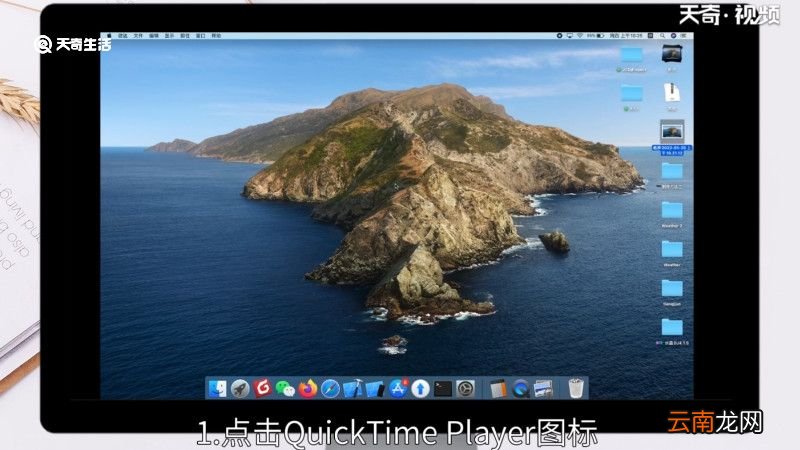Click QuickTime Player icon in Dock
The width and height of the screenshot is (800, 450).
pos(520,389)
